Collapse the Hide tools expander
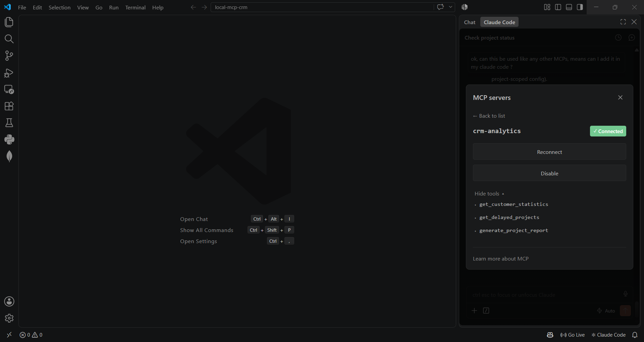The height and width of the screenshot is (342, 644). pos(489,193)
